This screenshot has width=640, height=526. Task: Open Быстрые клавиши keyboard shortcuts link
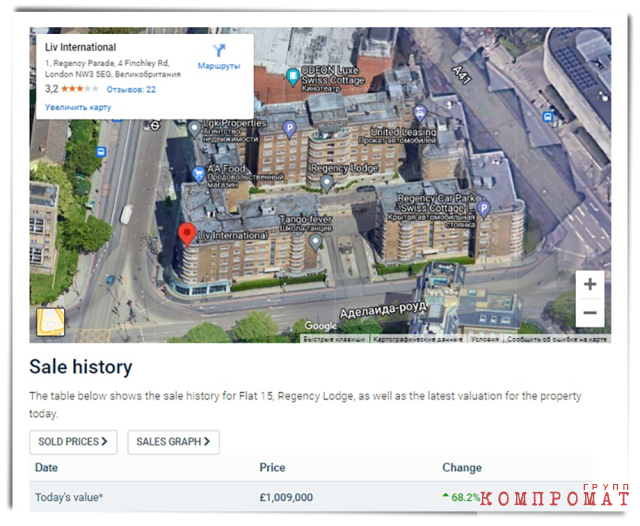(334, 339)
